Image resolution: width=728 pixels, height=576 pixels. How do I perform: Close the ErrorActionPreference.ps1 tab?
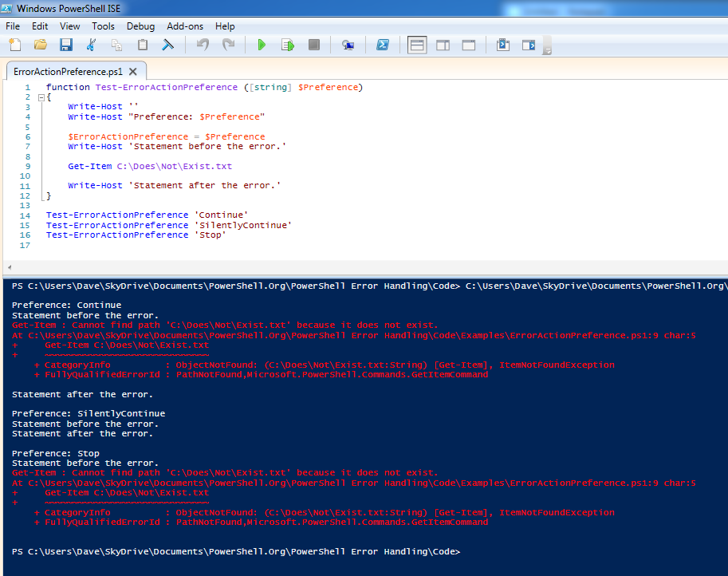pyautogui.click(x=133, y=71)
